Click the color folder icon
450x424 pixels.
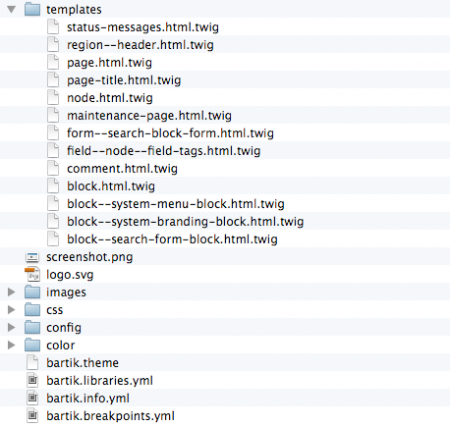click(x=32, y=345)
